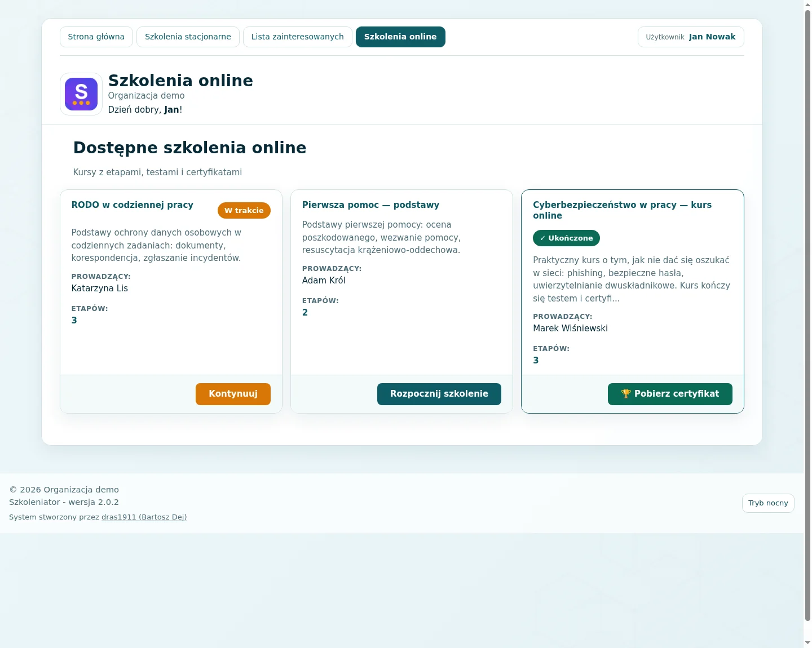Viewport: 812px width, 648px height.
Task: Click Rozpocznij szkolenie for Pierwsza pomoc
Action: 439,394
